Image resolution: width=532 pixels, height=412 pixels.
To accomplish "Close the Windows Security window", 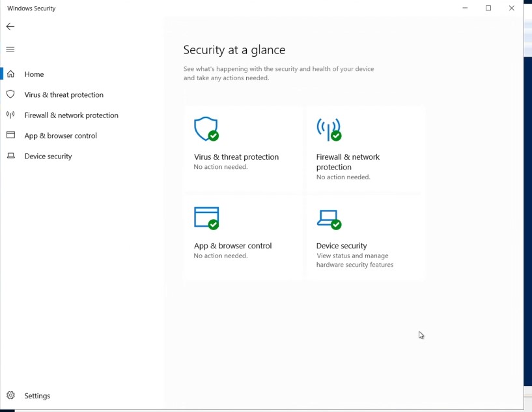I will pyautogui.click(x=512, y=8).
